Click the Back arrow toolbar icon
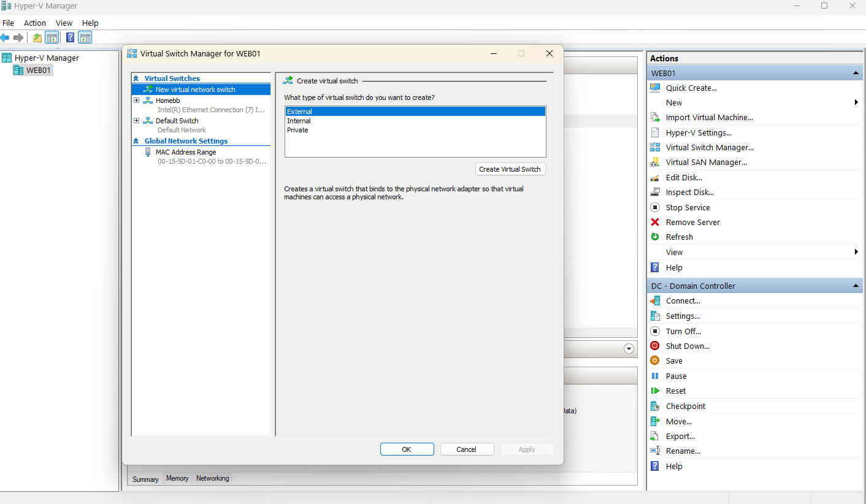This screenshot has width=866, height=504. coord(6,37)
